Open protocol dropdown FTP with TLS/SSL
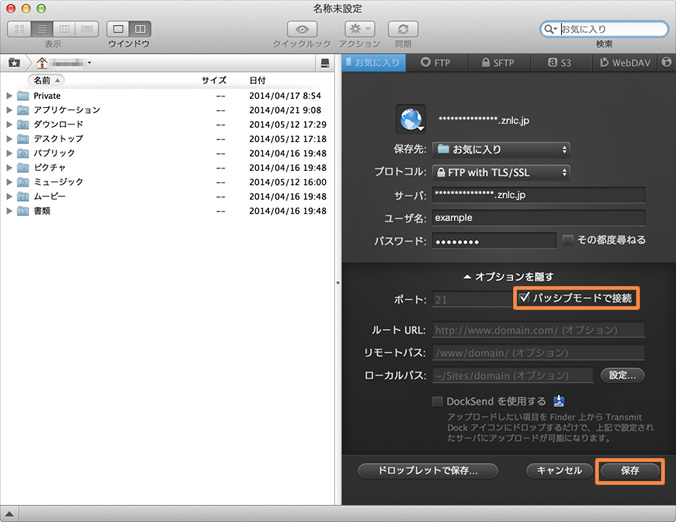Image resolution: width=676 pixels, height=522 pixels. click(x=501, y=172)
